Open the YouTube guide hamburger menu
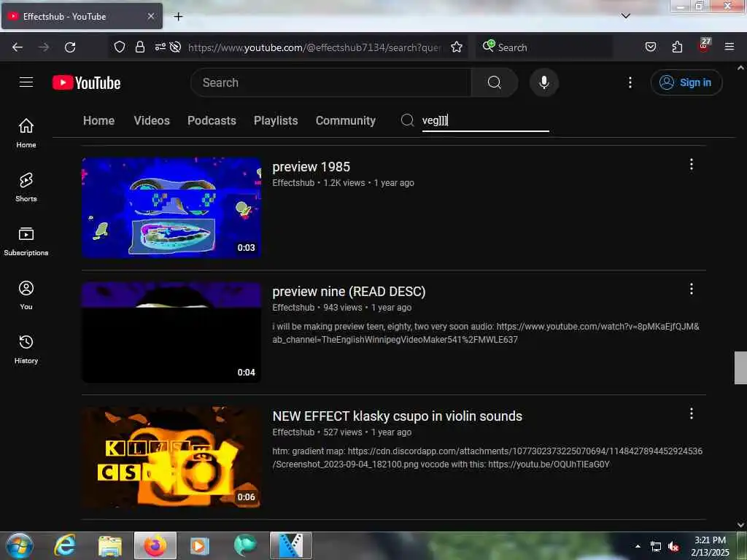This screenshot has height=560, width=747. tap(26, 82)
